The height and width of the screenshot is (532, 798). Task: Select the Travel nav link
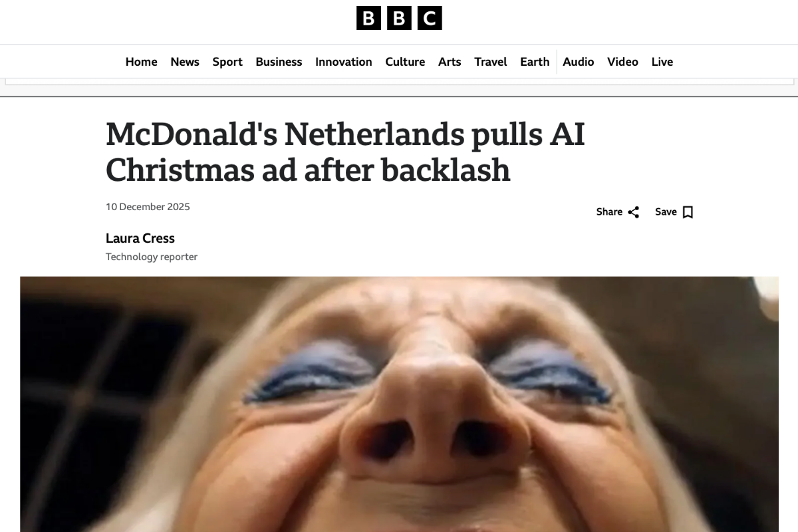(x=491, y=62)
